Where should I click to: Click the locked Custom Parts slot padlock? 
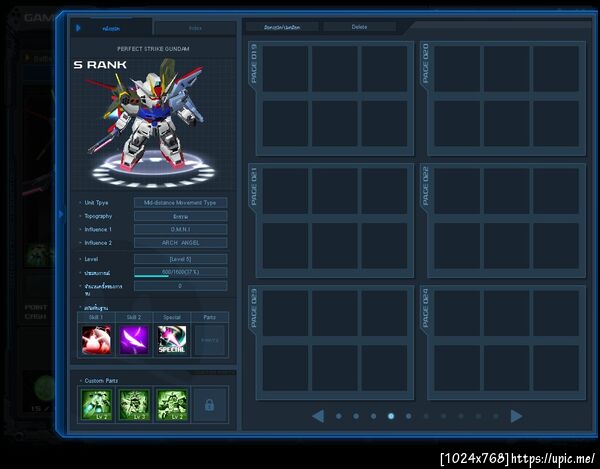click(x=209, y=405)
